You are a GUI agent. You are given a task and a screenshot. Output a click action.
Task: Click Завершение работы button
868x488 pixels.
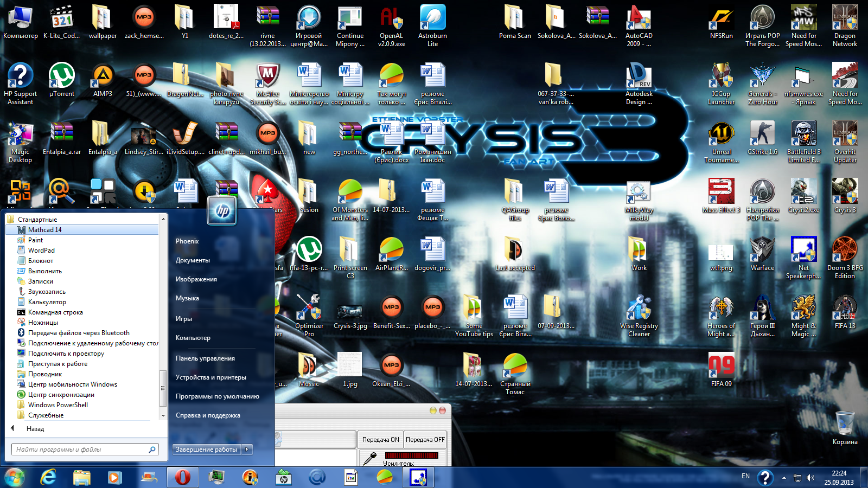pos(206,449)
